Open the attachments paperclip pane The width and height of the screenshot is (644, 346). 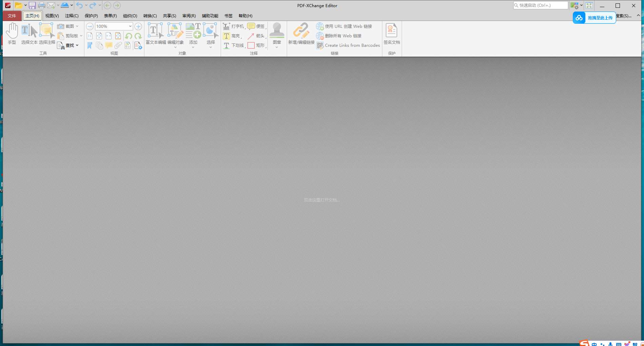[118, 45]
